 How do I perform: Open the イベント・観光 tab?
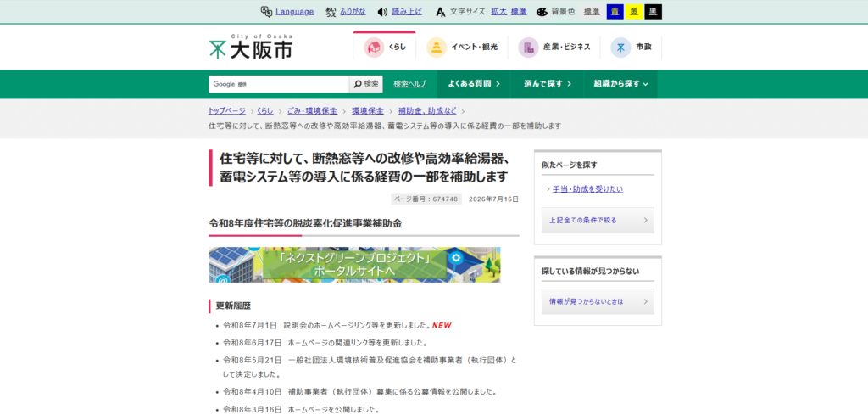(x=462, y=47)
